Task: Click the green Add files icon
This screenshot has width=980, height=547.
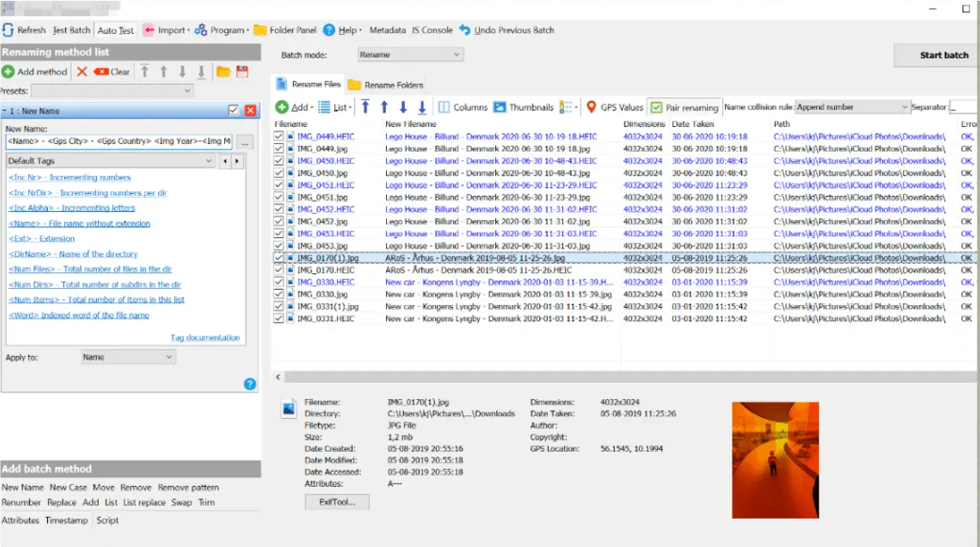Action: click(281, 107)
